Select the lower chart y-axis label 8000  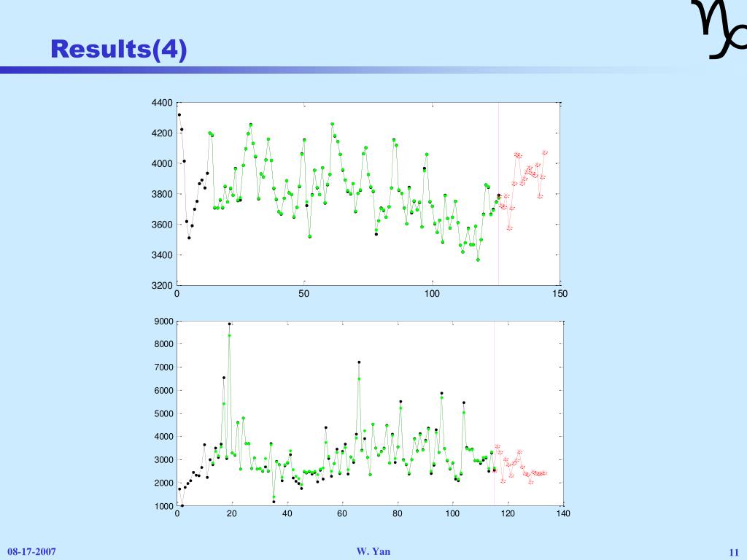164,344
